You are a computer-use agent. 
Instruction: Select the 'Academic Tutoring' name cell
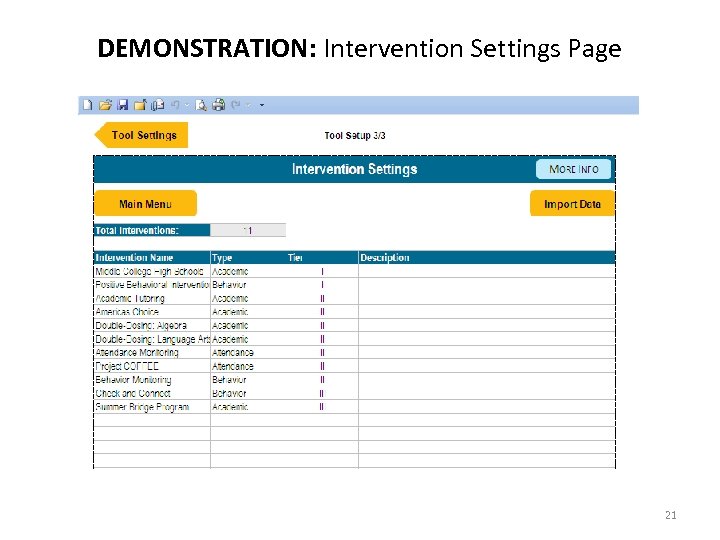[x=152, y=298]
